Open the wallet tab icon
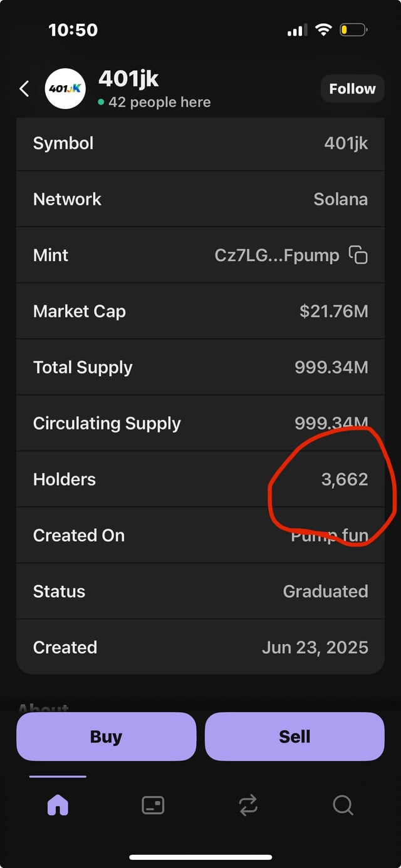Viewport: 401px width, 868px height. click(x=153, y=805)
